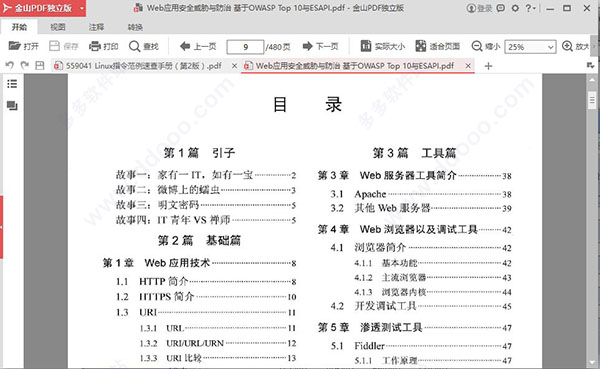Open the feedback message icon in title bar

[501, 8]
